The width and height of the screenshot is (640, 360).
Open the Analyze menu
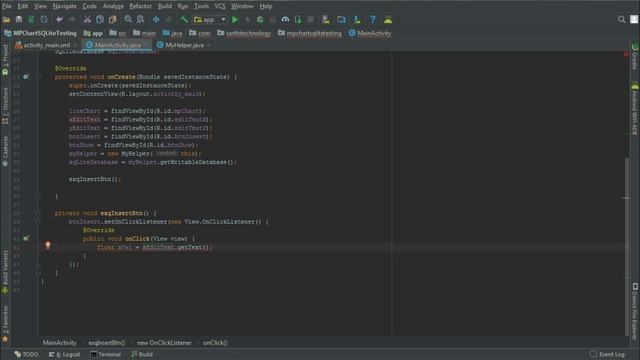[x=113, y=6]
